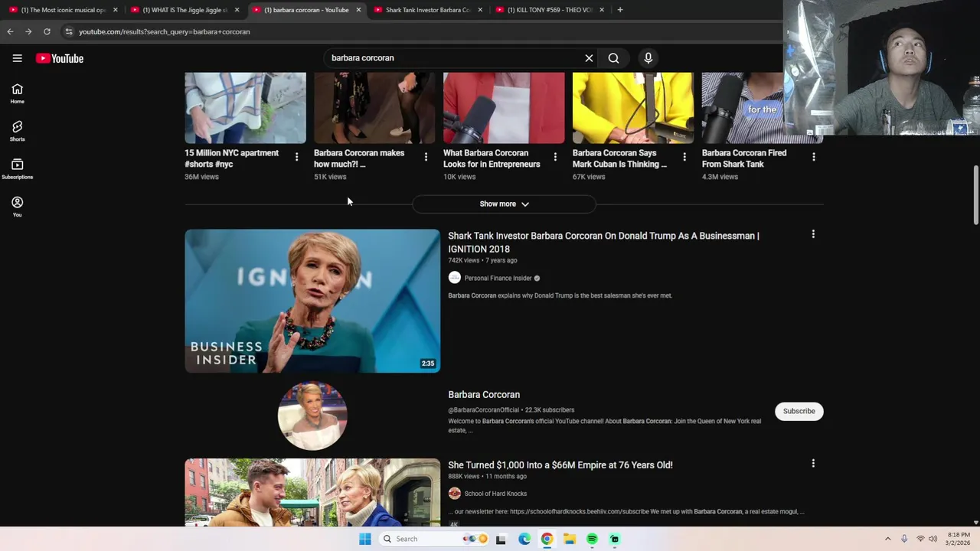Image resolution: width=980 pixels, height=551 pixels.
Task: Switch to WHAT IS The Jiggle Jiggle tab
Action: point(185,10)
